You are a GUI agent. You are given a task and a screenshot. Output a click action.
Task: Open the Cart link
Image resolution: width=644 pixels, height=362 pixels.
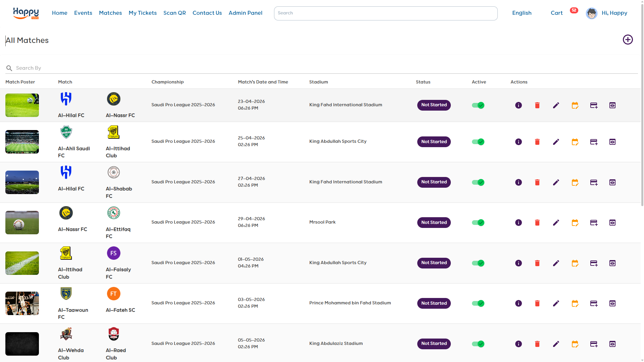tap(556, 13)
